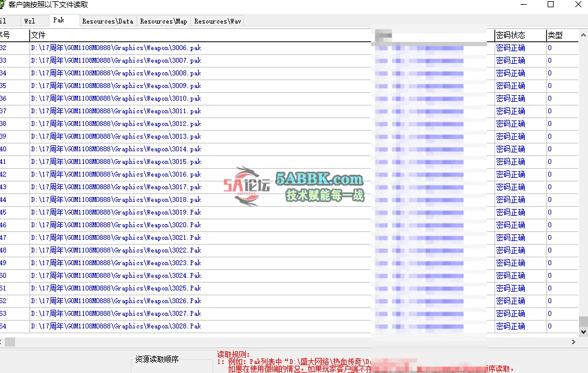
Task: Minimize the window
Action: pyautogui.click(x=524, y=4)
